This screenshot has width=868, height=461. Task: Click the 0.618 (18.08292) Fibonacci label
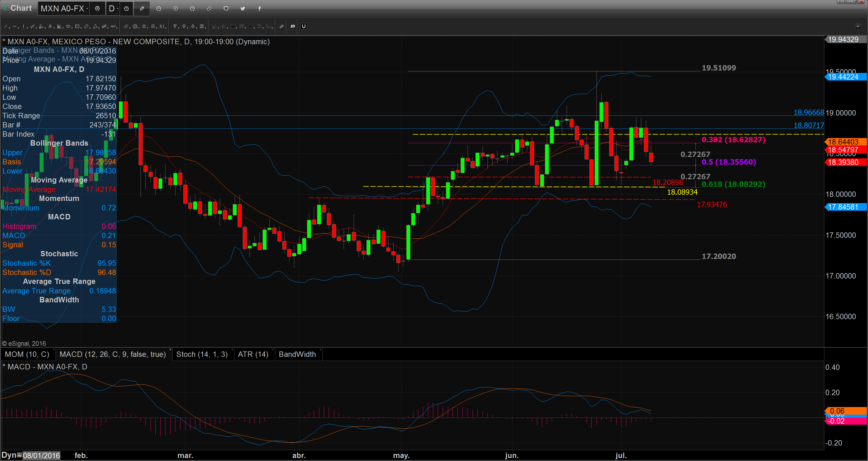tap(733, 184)
